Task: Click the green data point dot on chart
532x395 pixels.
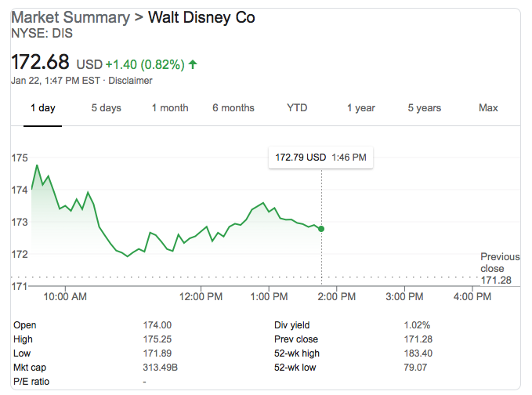Action: tap(322, 229)
